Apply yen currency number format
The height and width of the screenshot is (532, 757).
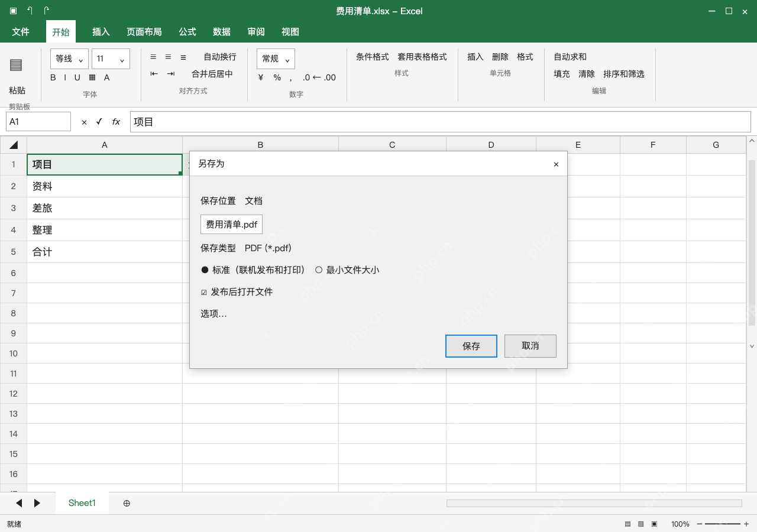click(261, 77)
